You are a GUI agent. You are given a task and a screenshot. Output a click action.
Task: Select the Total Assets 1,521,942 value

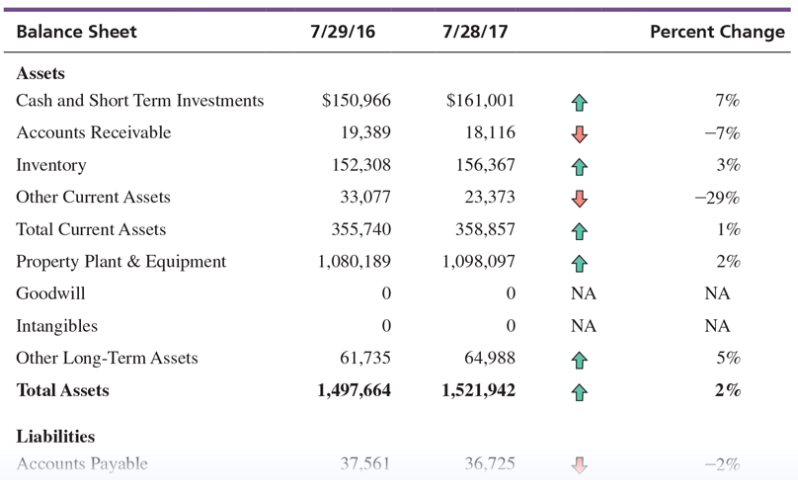478,390
